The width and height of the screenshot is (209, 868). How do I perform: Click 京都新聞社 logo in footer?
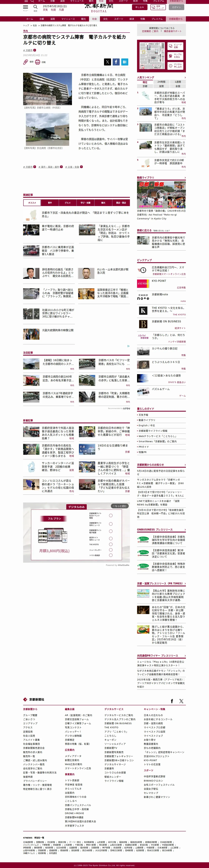coord(34,700)
